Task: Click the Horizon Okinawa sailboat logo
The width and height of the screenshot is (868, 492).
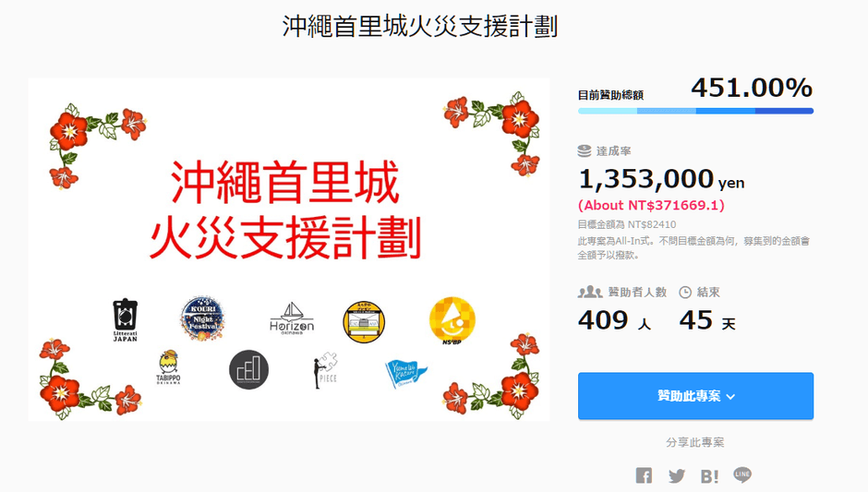Action: tap(292, 318)
